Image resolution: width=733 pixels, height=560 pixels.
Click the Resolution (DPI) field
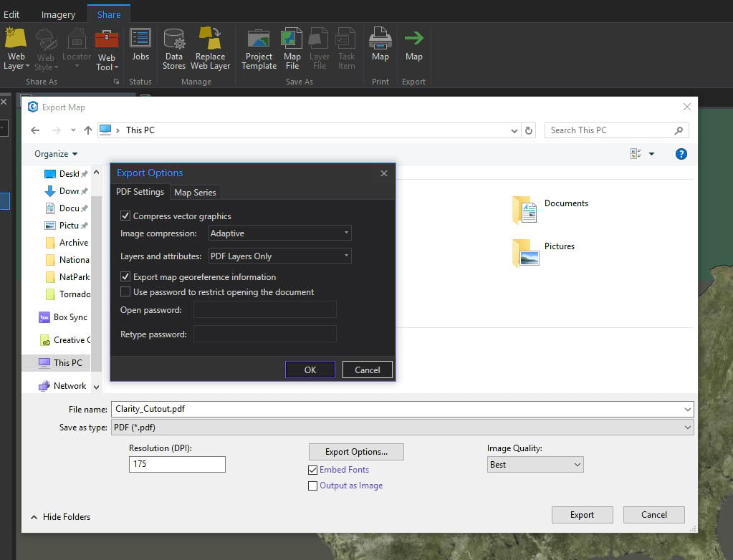click(x=177, y=464)
